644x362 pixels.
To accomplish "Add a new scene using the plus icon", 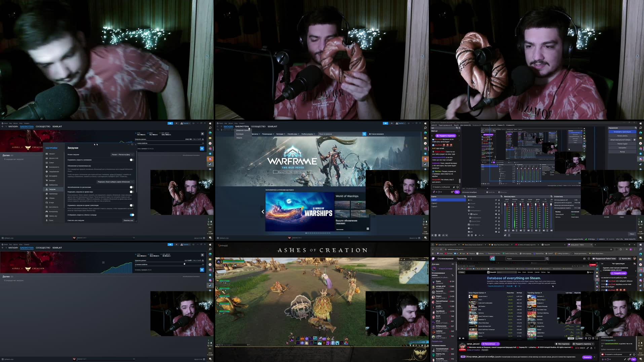I will (x=432, y=235).
